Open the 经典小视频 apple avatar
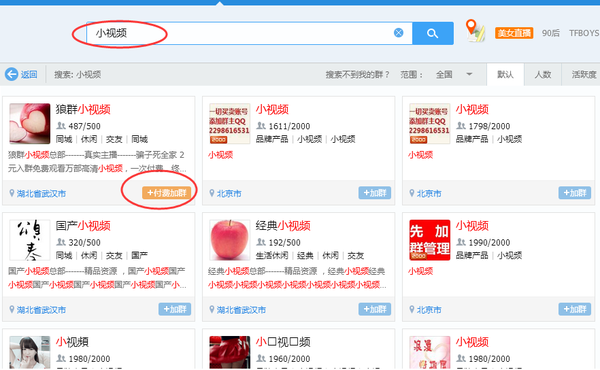 tap(230, 240)
